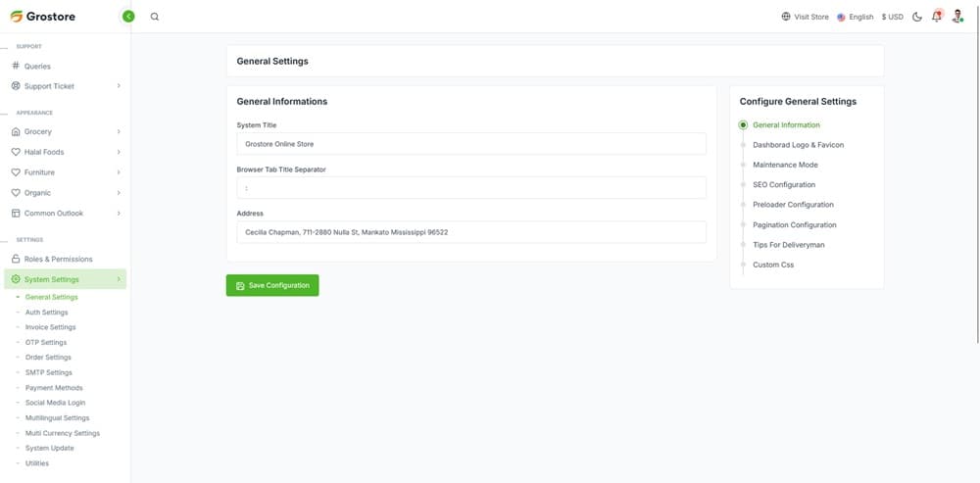Select the Maintenance Mode step
This screenshot has width=980, height=483.
(785, 165)
